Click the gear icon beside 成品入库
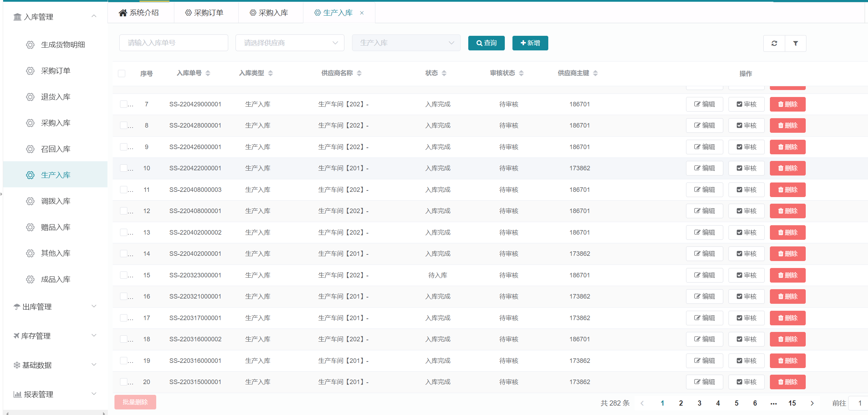The width and height of the screenshot is (868, 415). (30, 279)
